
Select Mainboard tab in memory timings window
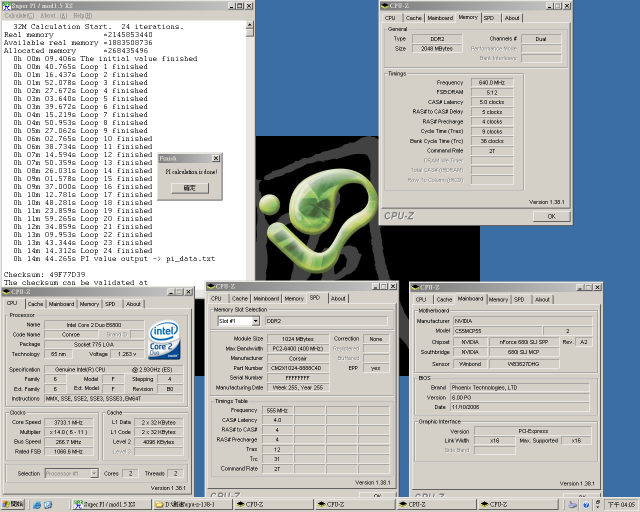440,18
